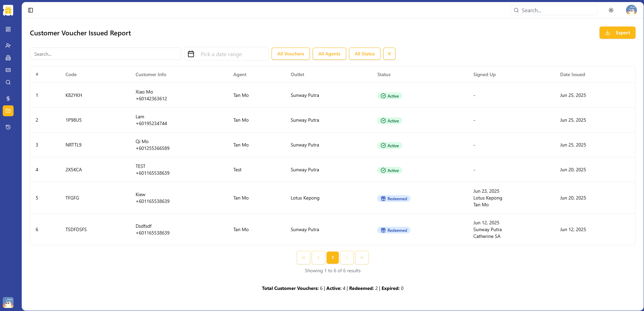Click the gift app logo at top left

coord(8,10)
